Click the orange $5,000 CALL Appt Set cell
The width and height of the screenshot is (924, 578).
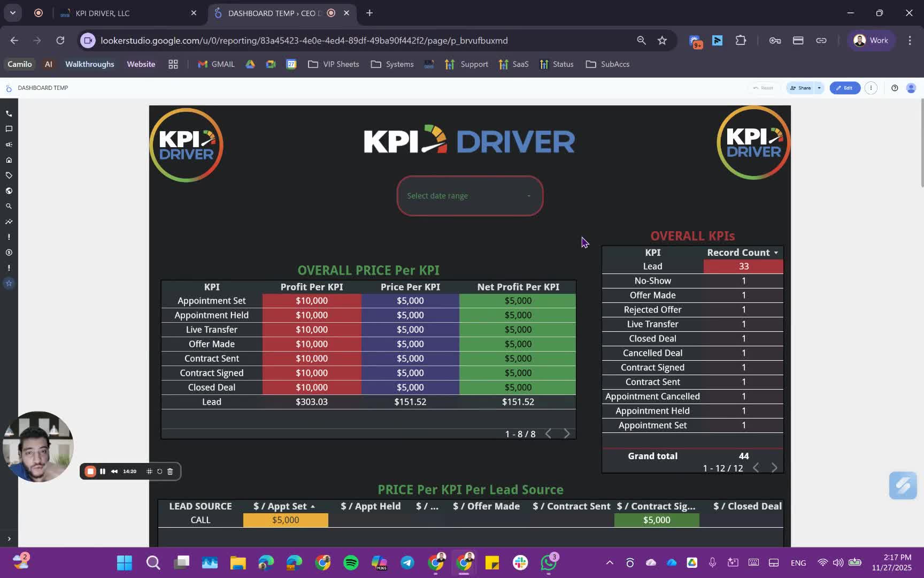286,520
